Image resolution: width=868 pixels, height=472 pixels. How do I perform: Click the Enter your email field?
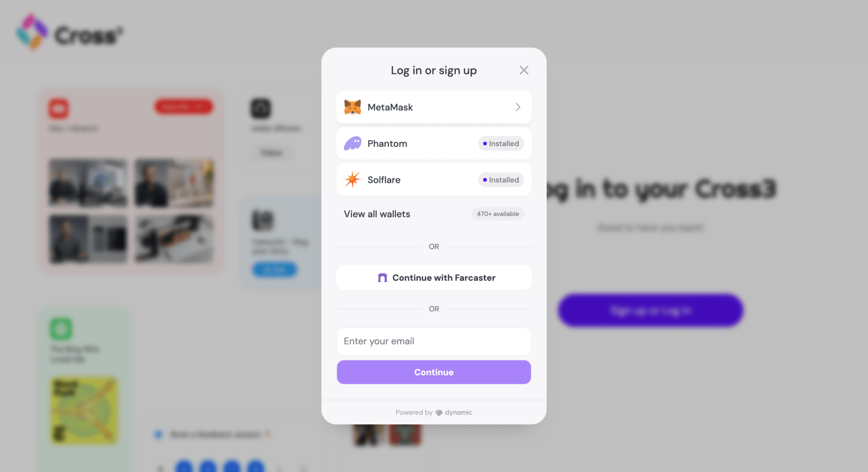pos(434,341)
